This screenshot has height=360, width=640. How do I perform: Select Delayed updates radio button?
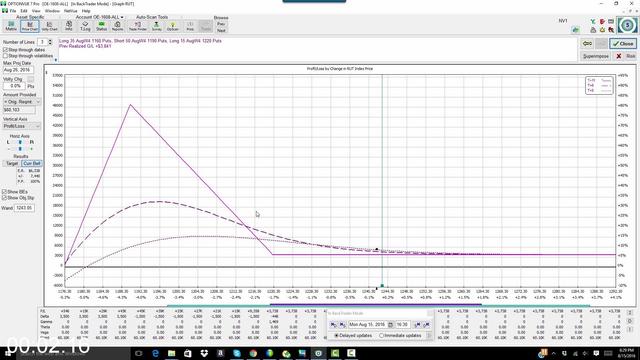pos(337,336)
